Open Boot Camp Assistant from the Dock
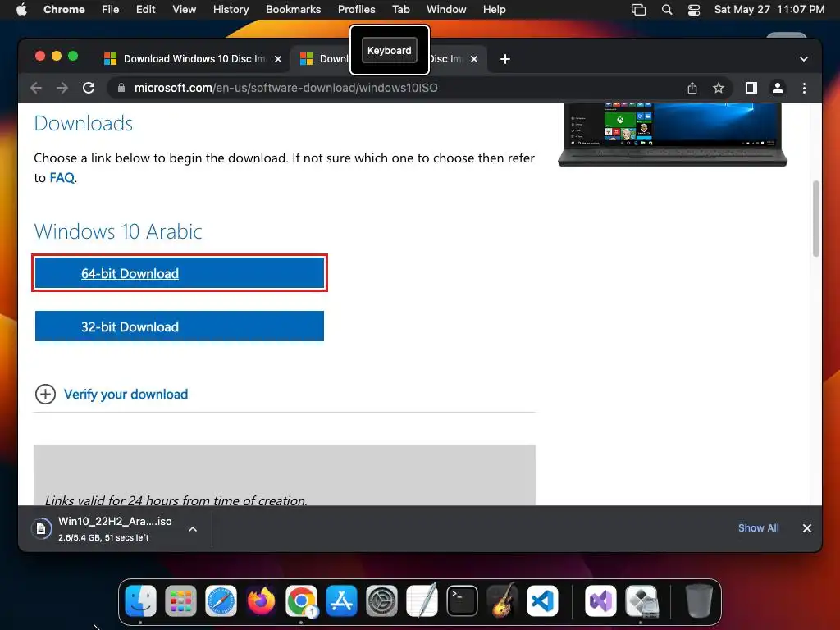This screenshot has width=840, height=630. (641, 600)
